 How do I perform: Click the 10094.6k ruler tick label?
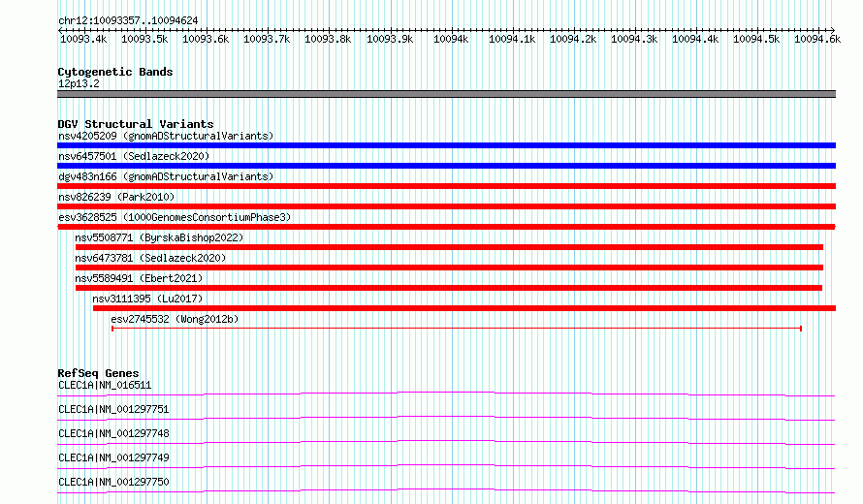[817, 39]
